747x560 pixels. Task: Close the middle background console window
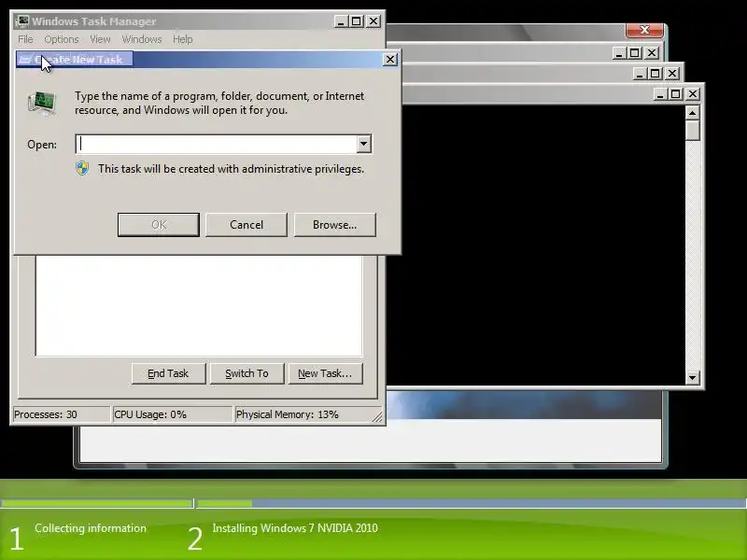(x=672, y=74)
